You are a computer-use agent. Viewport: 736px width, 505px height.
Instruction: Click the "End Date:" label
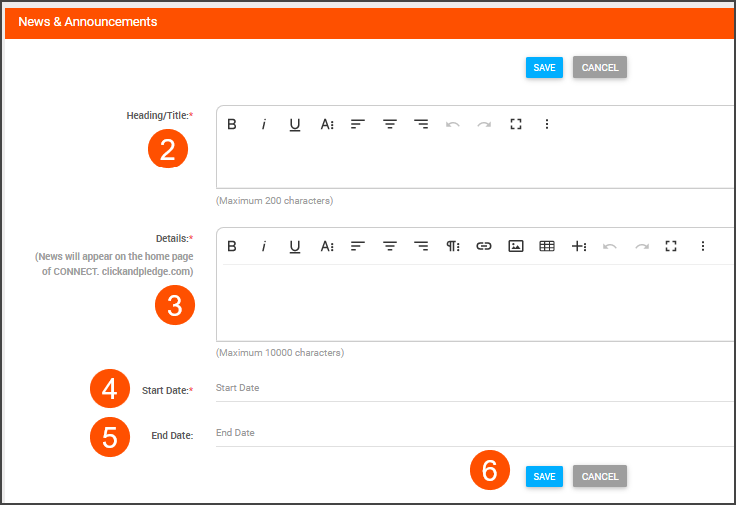(x=172, y=436)
